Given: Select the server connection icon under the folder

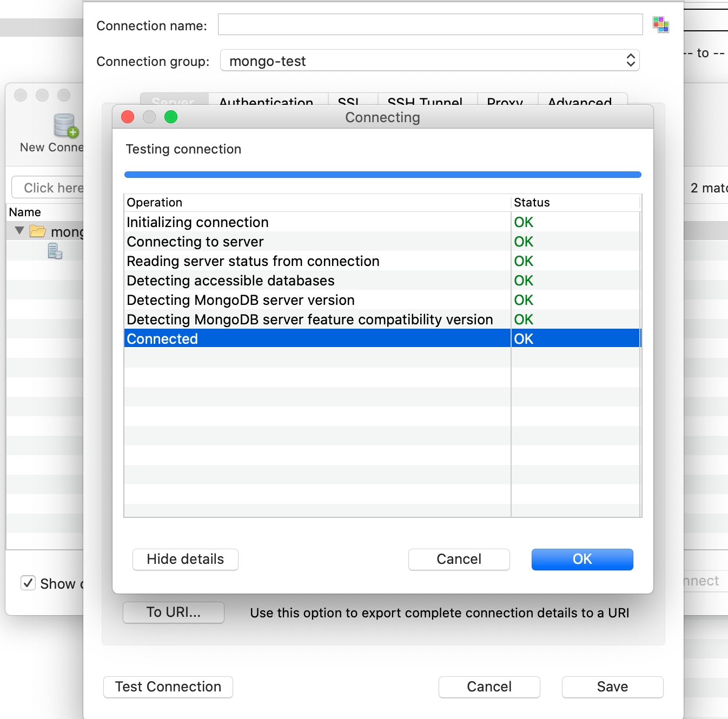Looking at the screenshot, I should coord(55,250).
